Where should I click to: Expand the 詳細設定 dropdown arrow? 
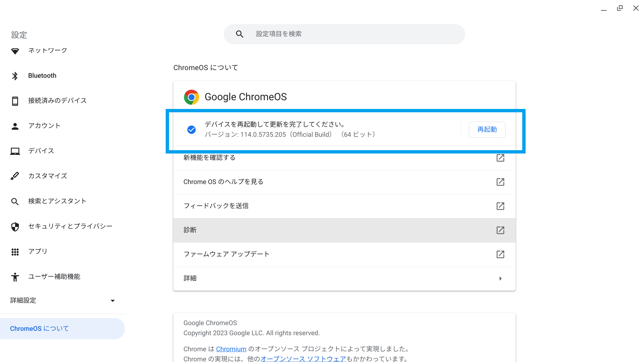113,301
